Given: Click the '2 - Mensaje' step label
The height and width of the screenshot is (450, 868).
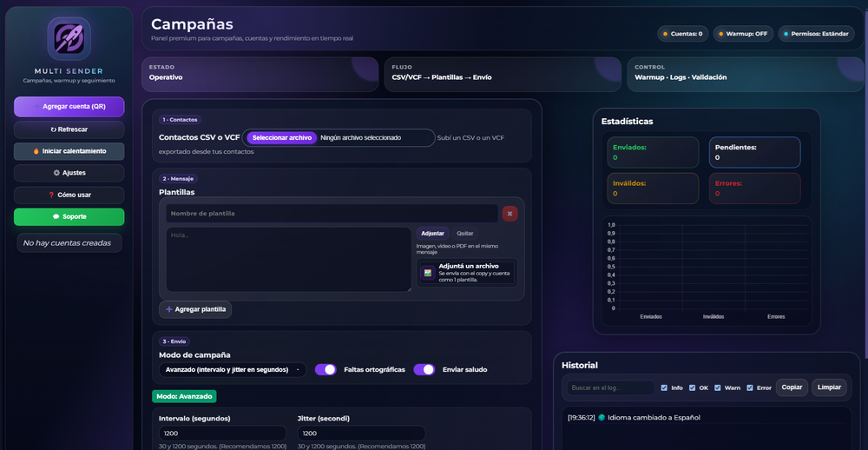Looking at the screenshot, I should pyautogui.click(x=178, y=178).
